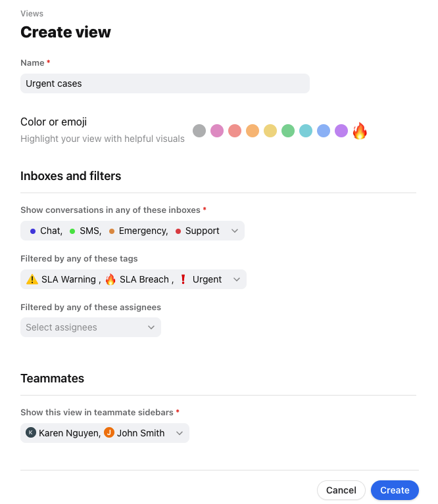Open the tags filter dropdown chevron
Image resolution: width=438 pixels, height=504 pixels.
[x=237, y=279]
